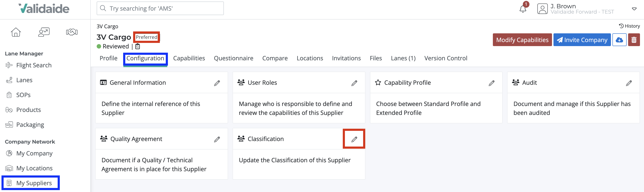This screenshot has width=644, height=192.
Task: Click Invite Company button
Action: coord(582,40)
